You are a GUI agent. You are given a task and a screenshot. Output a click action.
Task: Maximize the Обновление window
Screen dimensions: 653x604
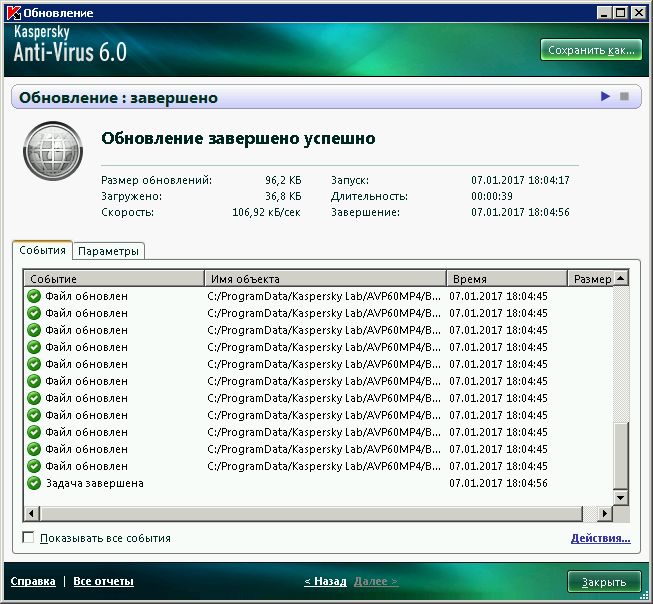(620, 13)
